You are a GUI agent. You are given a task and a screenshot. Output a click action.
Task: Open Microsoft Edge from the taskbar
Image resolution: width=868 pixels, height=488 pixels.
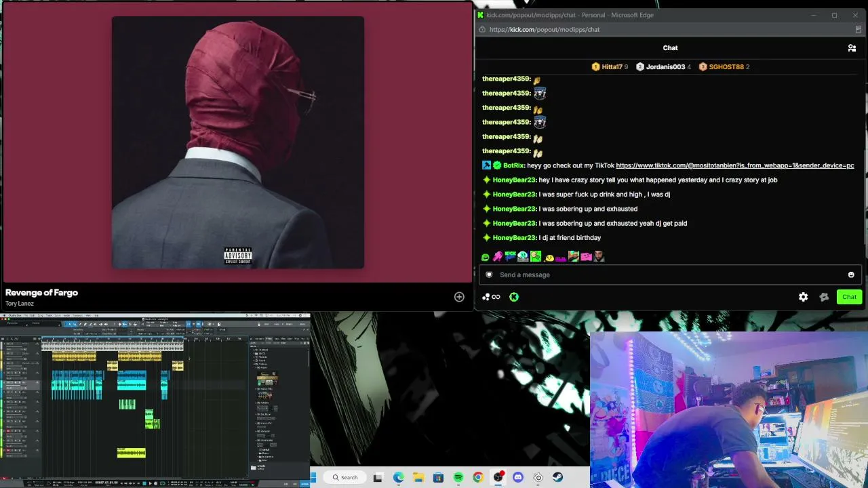pyautogui.click(x=398, y=477)
